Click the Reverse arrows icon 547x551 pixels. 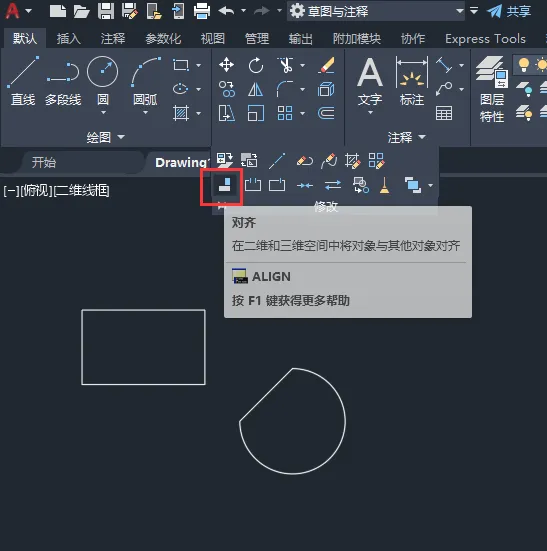(333, 185)
